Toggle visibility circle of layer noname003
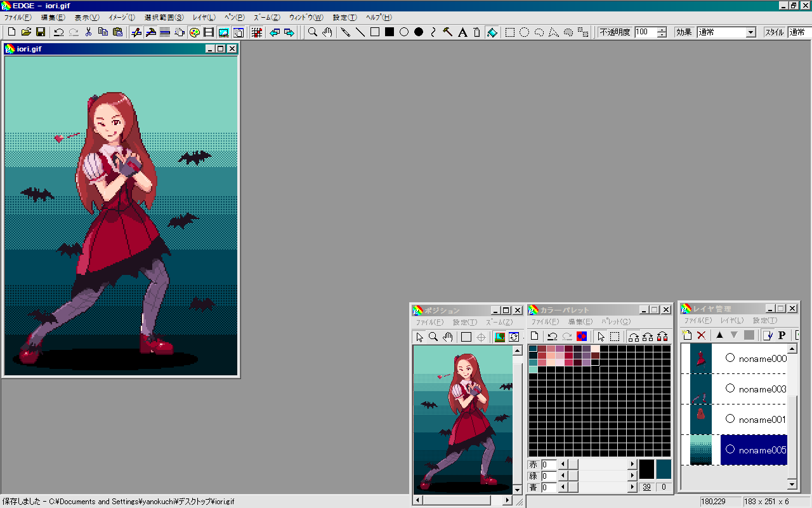The image size is (812, 508). [730, 389]
